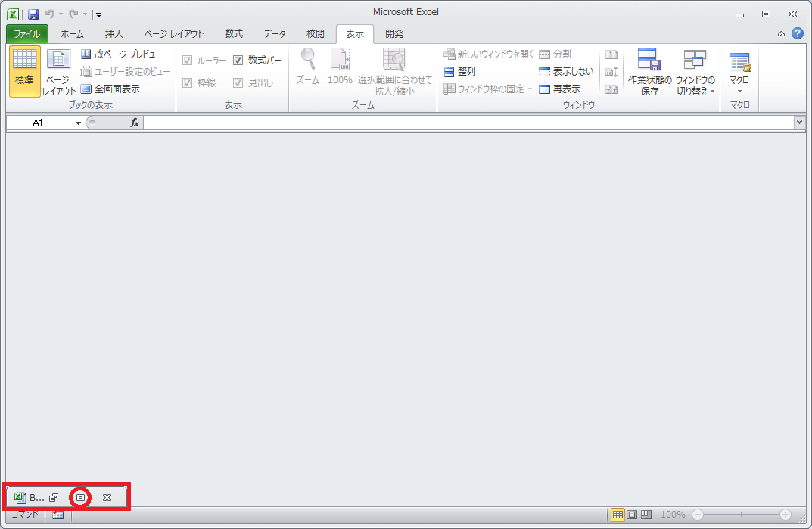Screen dimensions: 812x529
Task: Open the ファイル tab
Action: pos(27,34)
